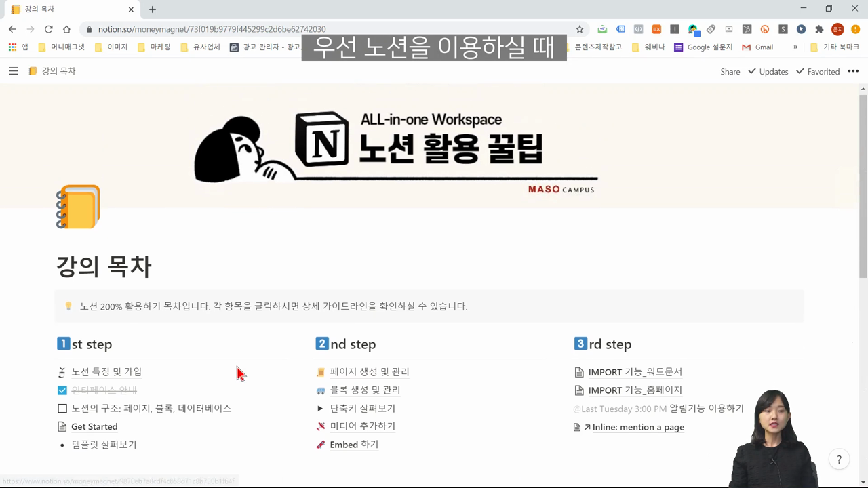Viewport: 868px width, 488px height.
Task: Open the red Chrome profile avatar
Action: coord(837,29)
